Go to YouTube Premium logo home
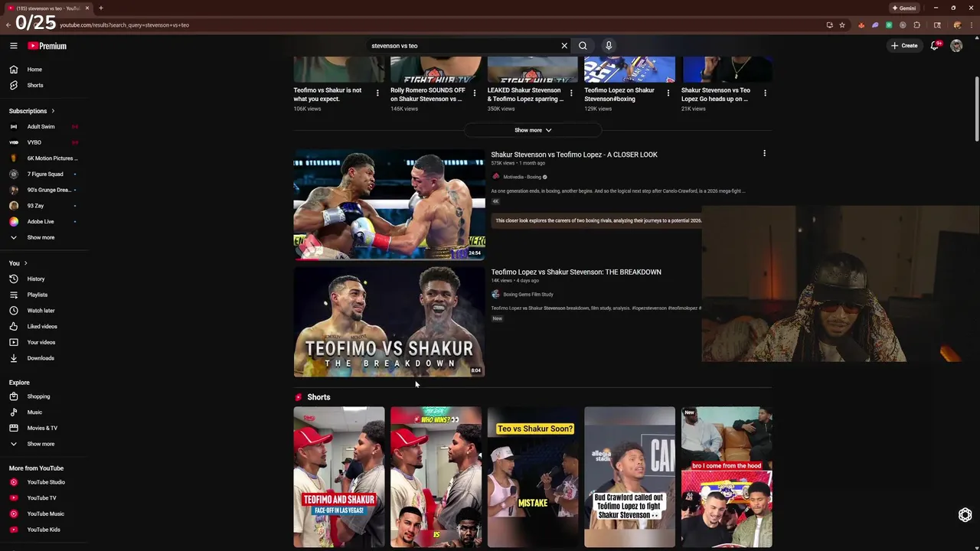The height and width of the screenshot is (551, 980). pos(47,46)
